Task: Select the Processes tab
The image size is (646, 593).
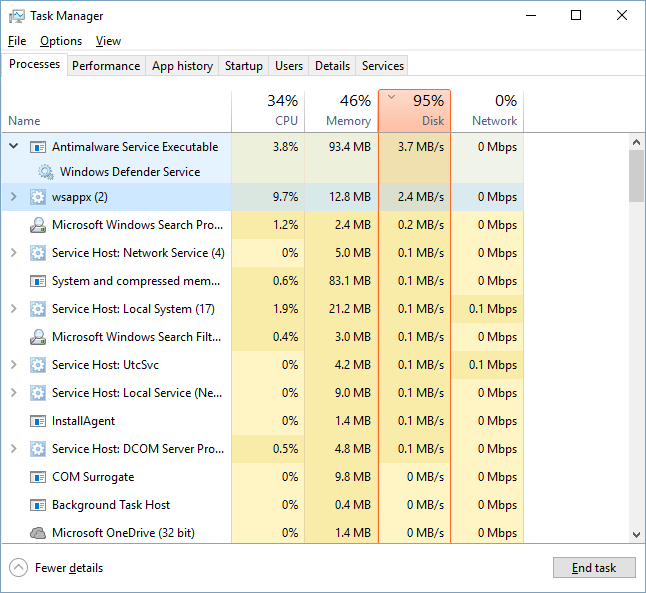Action: click(x=35, y=64)
